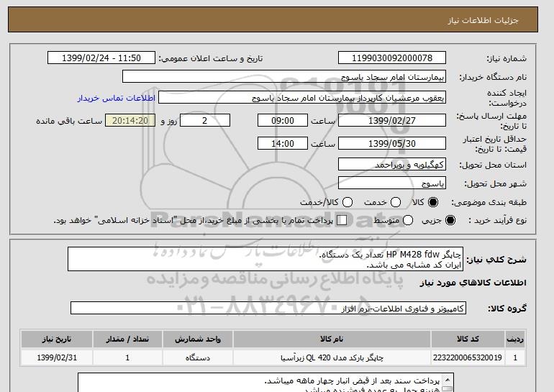Click the payment terms note text
Image resolution: width=554 pixels, height=392 pixels.
tap(352, 381)
